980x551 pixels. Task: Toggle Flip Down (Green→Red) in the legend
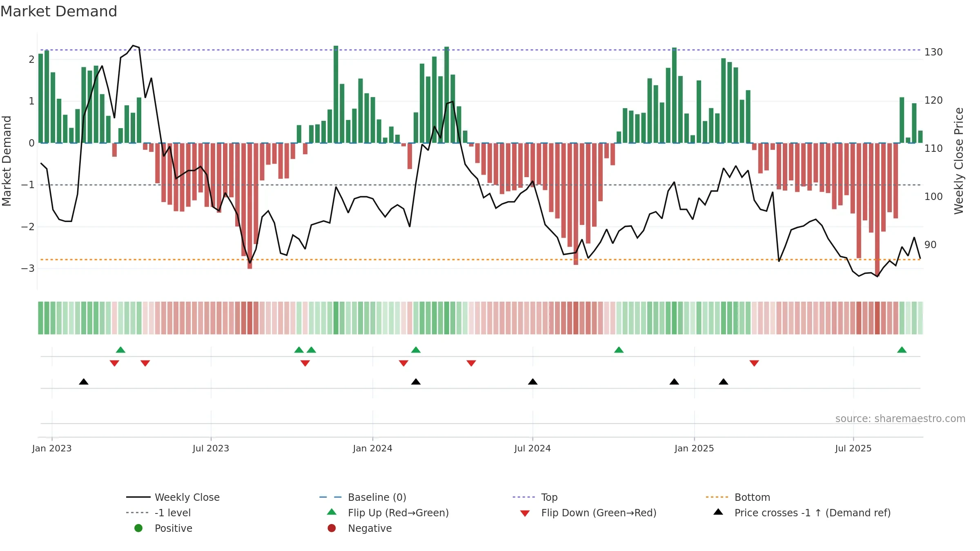coord(588,513)
